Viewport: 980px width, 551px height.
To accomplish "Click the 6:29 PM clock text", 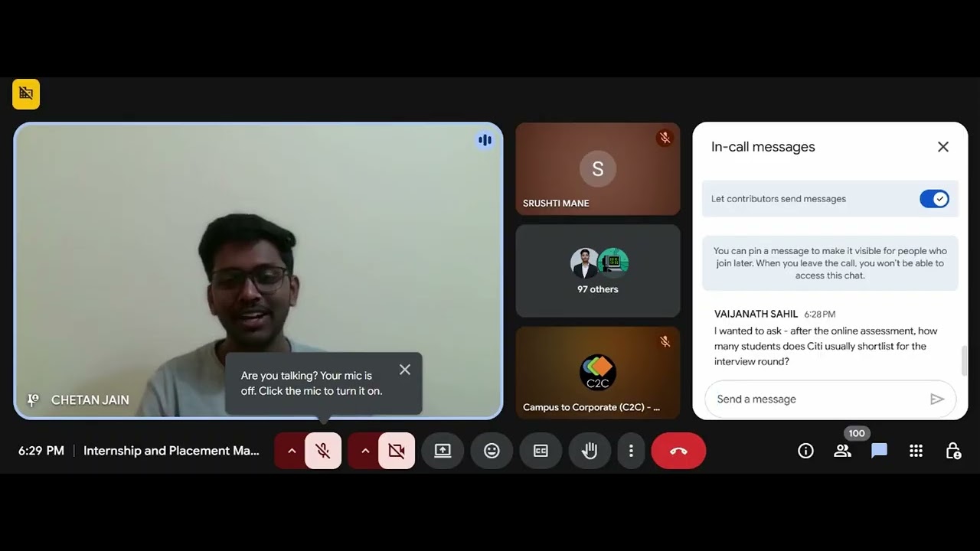I will (41, 451).
